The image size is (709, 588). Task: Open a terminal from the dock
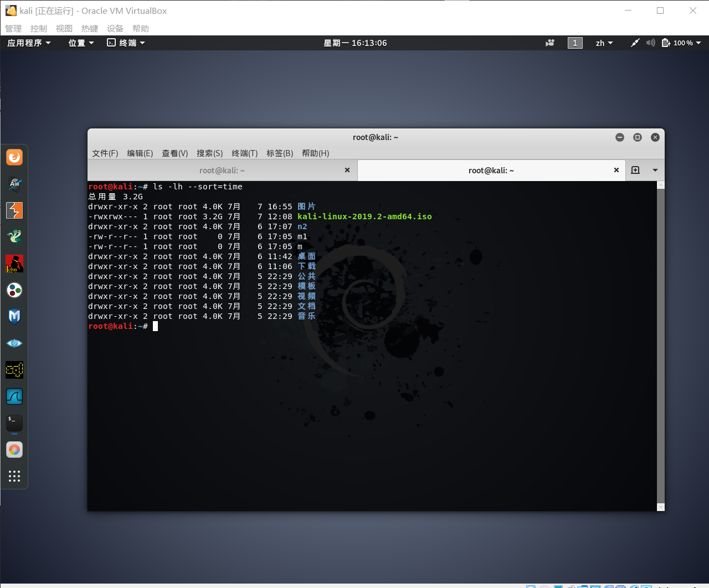click(14, 422)
